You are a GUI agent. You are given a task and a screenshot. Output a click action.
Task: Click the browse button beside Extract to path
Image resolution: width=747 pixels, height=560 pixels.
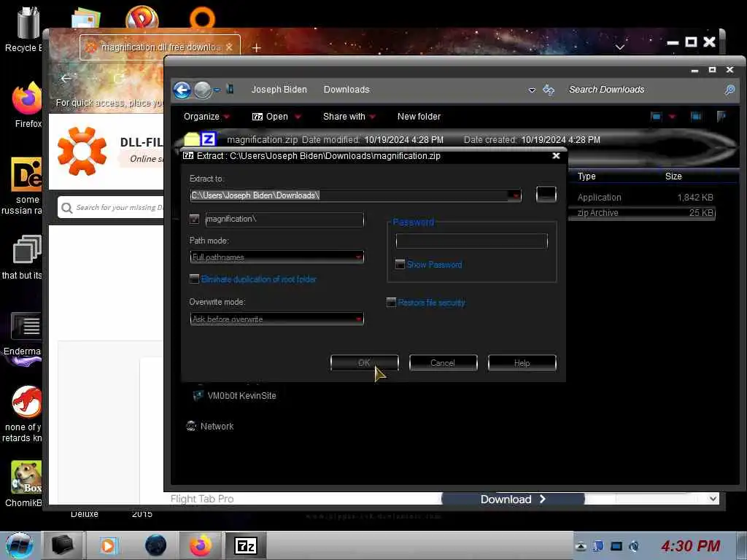(546, 194)
